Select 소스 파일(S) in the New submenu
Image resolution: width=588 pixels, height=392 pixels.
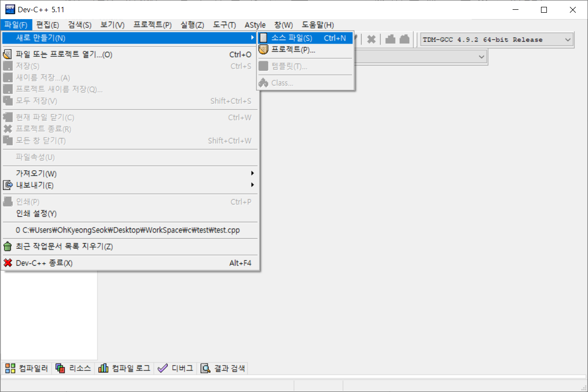pyautogui.click(x=305, y=38)
